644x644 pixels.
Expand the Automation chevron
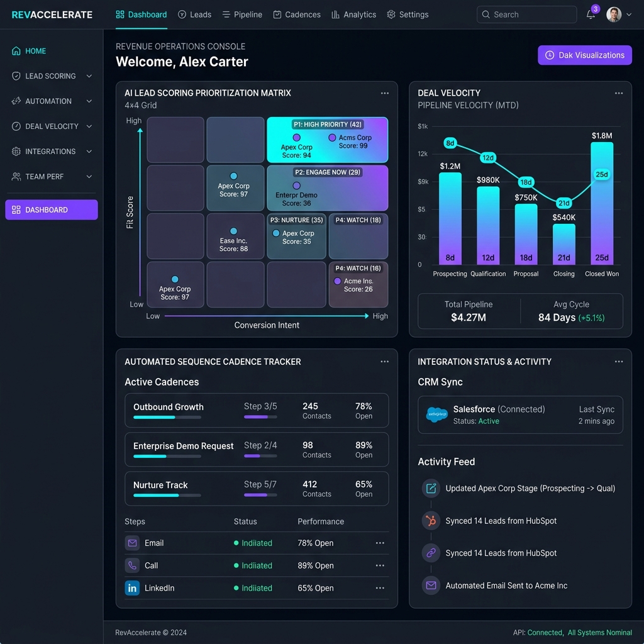[89, 101]
